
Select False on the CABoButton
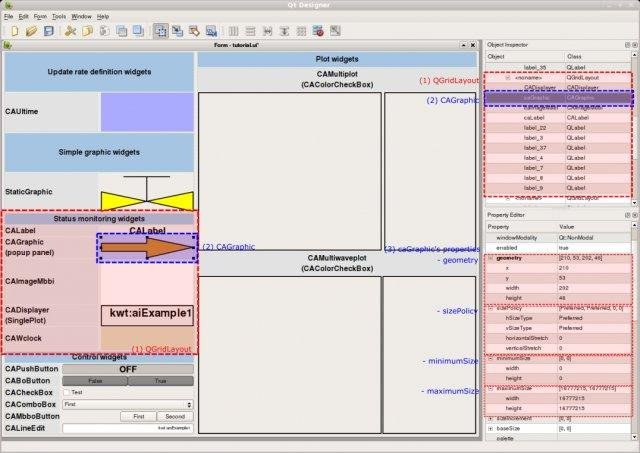[x=95, y=381]
